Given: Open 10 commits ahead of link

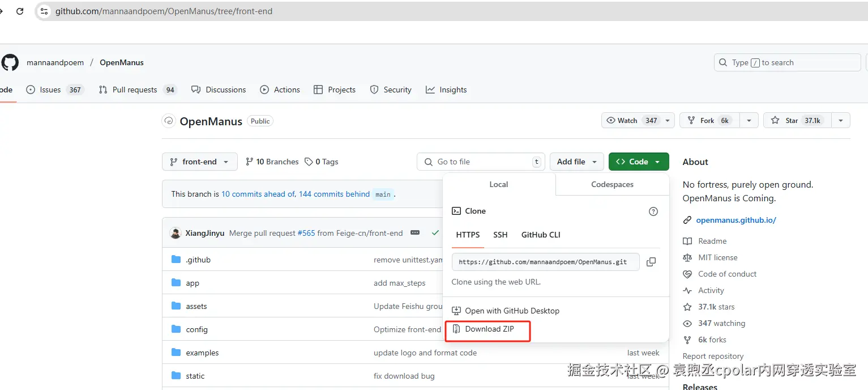Looking at the screenshot, I should point(258,194).
